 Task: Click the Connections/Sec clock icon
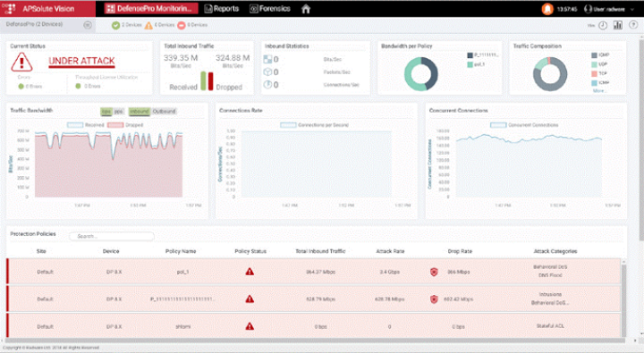click(267, 85)
